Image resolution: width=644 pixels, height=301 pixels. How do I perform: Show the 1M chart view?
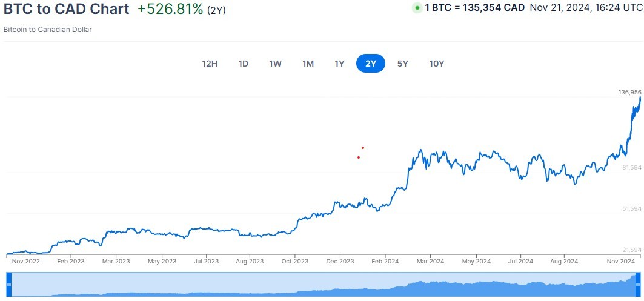[x=308, y=64]
